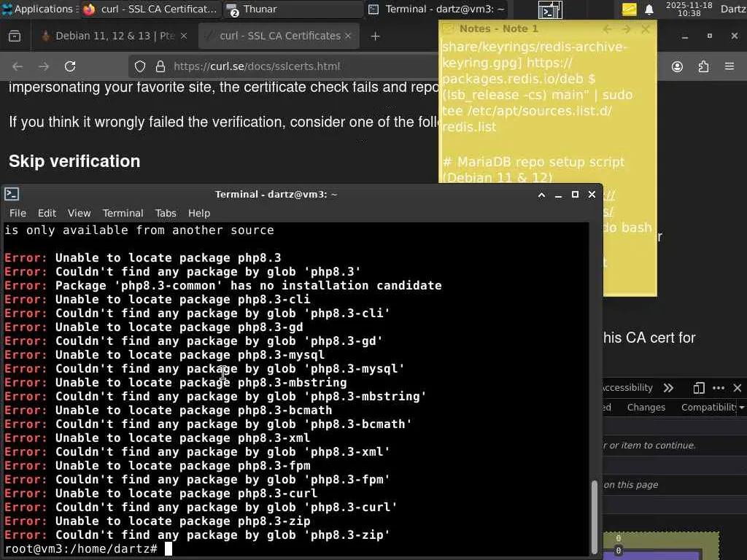Switch to the Terminal dartz@vm3 taskbar item

tap(436, 9)
